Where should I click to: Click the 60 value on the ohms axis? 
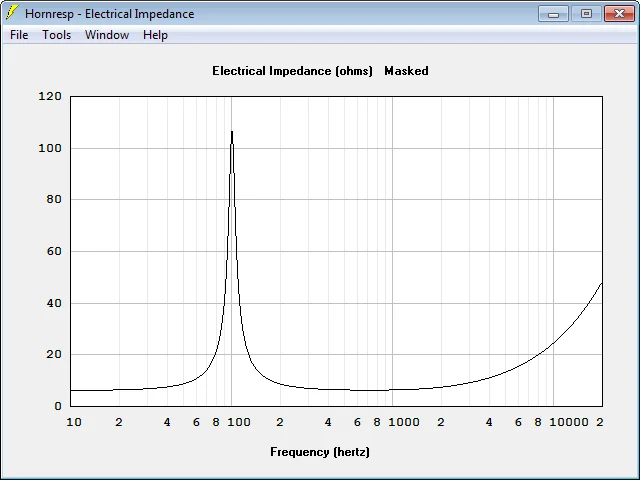54,251
